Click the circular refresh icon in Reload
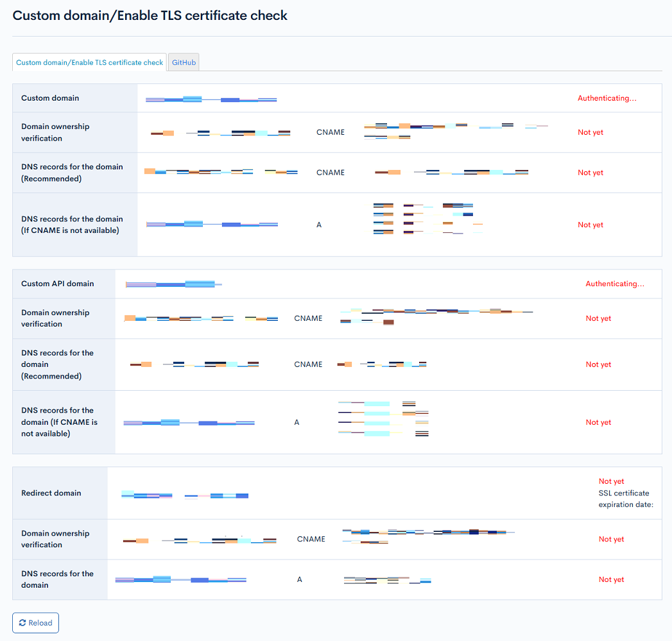672x641 pixels. [x=22, y=622]
